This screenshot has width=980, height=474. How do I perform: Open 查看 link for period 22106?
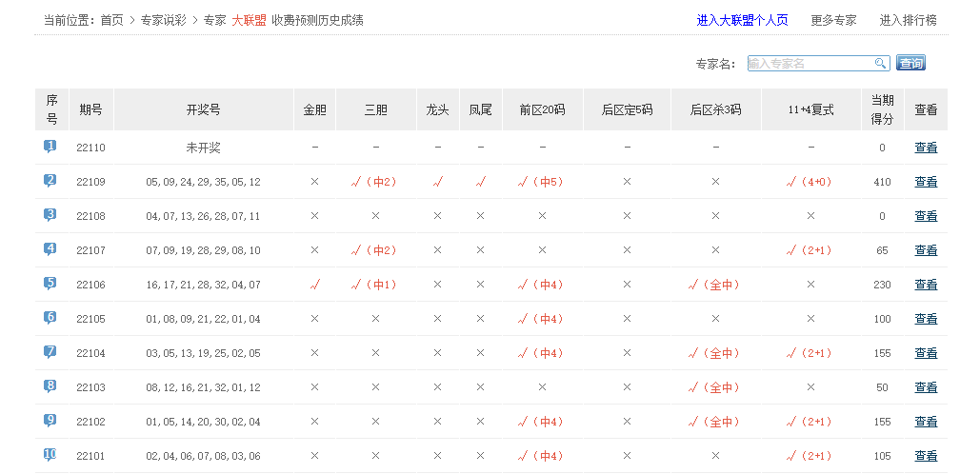(x=926, y=285)
